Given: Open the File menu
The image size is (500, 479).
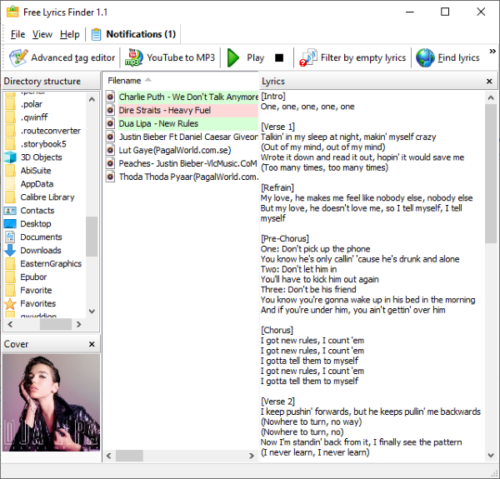Looking at the screenshot, I should tap(18, 34).
